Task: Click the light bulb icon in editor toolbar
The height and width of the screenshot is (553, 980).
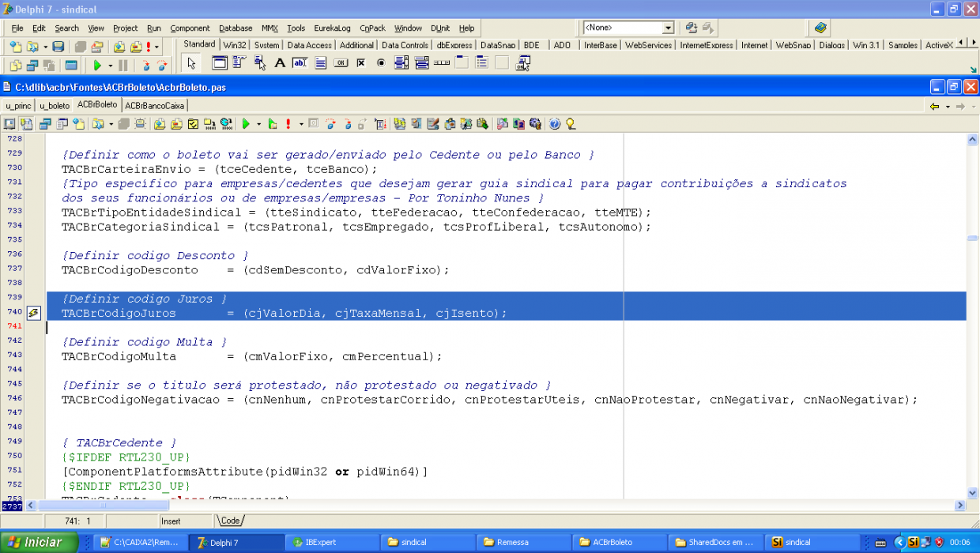Action: tap(570, 123)
